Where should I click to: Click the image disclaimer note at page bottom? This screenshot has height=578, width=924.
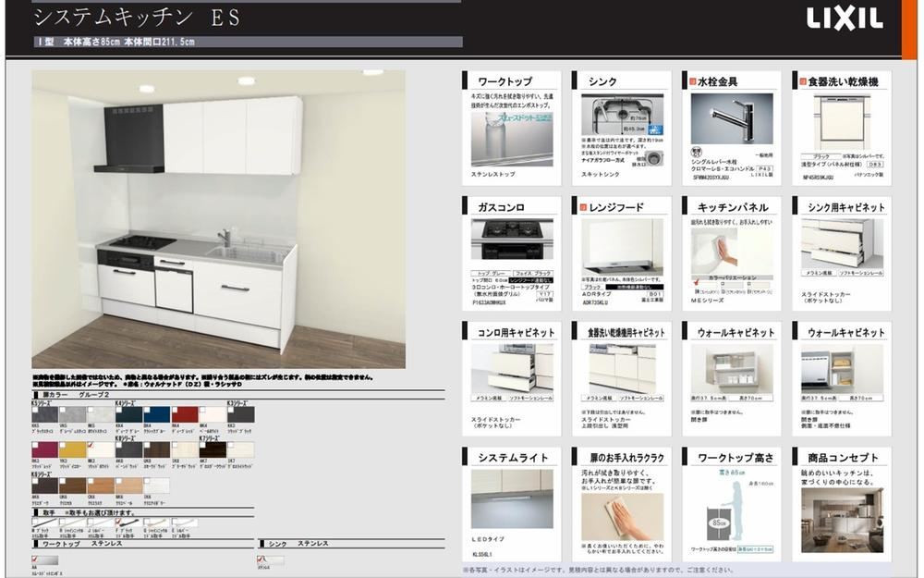point(598,570)
